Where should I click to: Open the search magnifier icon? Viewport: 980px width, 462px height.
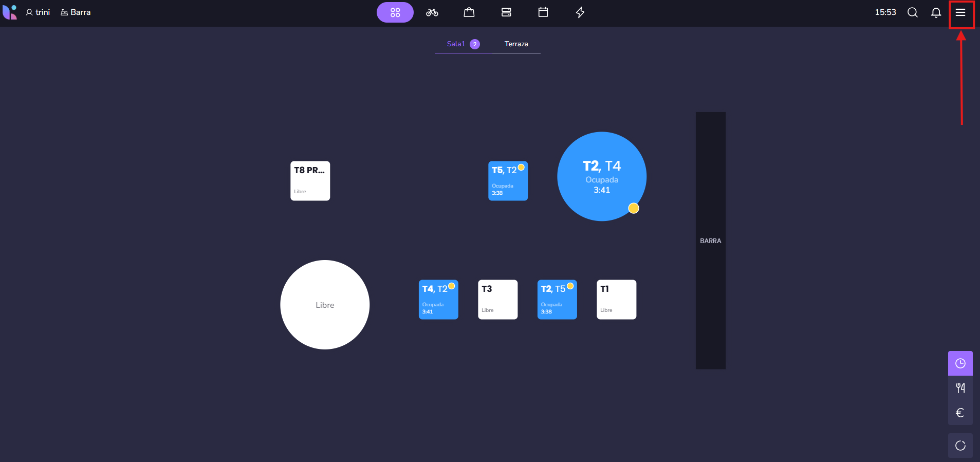point(912,12)
